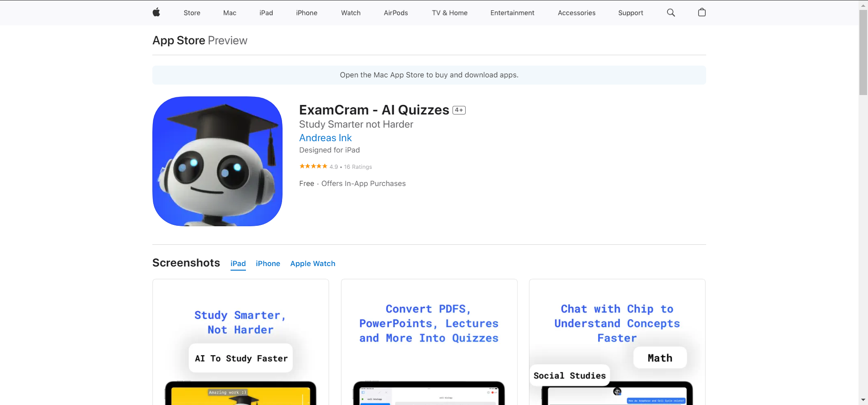This screenshot has width=868, height=405.
Task: Click the ExamCram - AI Quizzes title
Action: coord(374,110)
